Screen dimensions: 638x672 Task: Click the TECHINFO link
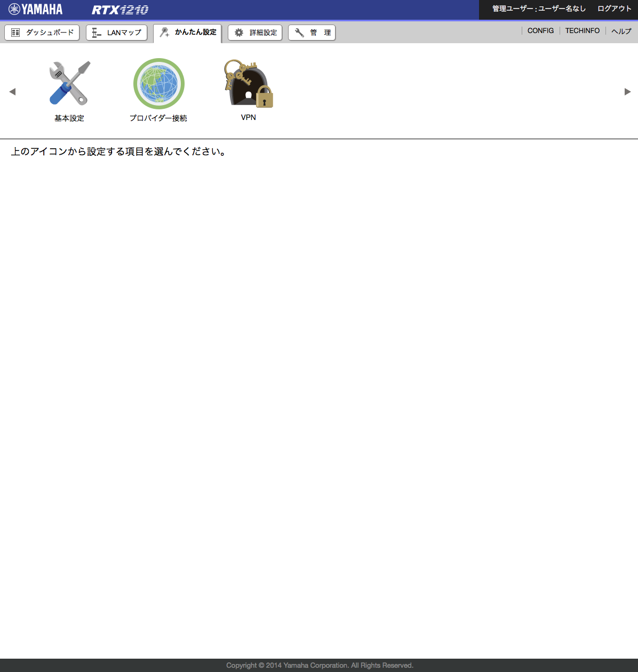(583, 31)
